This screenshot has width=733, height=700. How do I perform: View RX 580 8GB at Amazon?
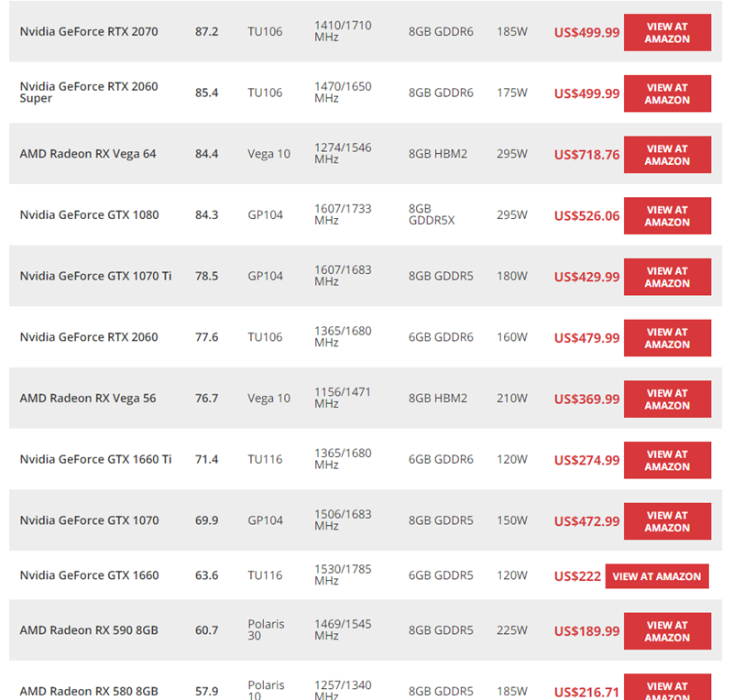pyautogui.click(x=667, y=687)
